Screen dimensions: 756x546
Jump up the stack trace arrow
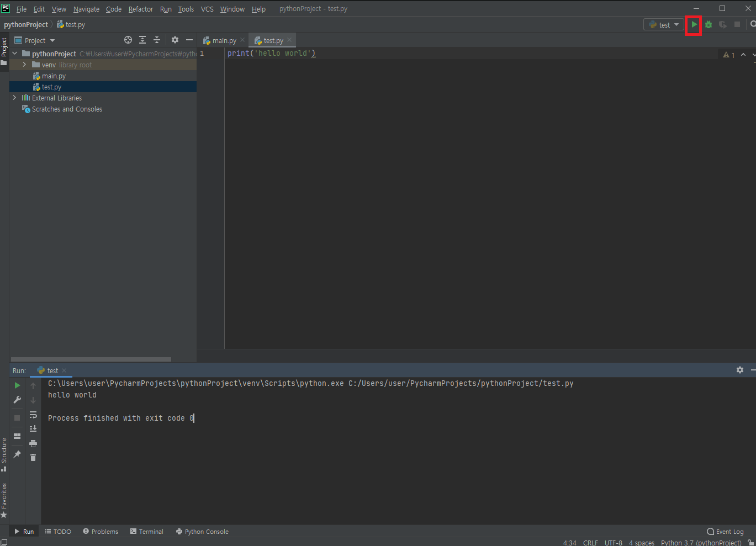33,386
